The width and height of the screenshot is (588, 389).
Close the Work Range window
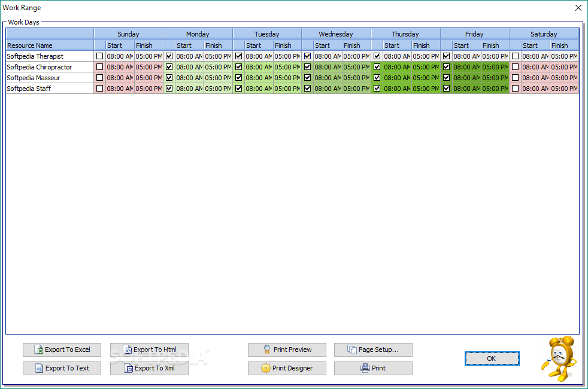578,8
